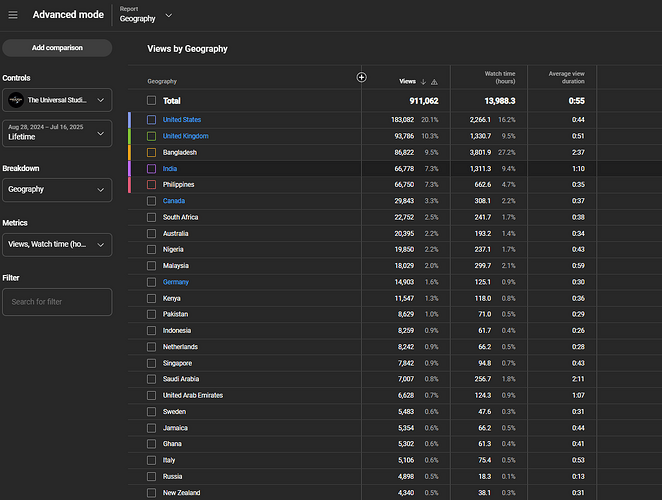Toggle the Philippines checkbox
This screenshot has width=662, height=500.
pyautogui.click(x=152, y=185)
